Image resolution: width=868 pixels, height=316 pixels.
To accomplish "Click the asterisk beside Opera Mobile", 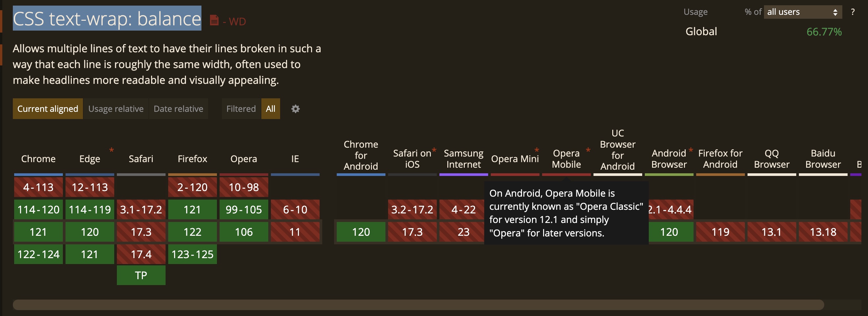I will click(x=588, y=150).
